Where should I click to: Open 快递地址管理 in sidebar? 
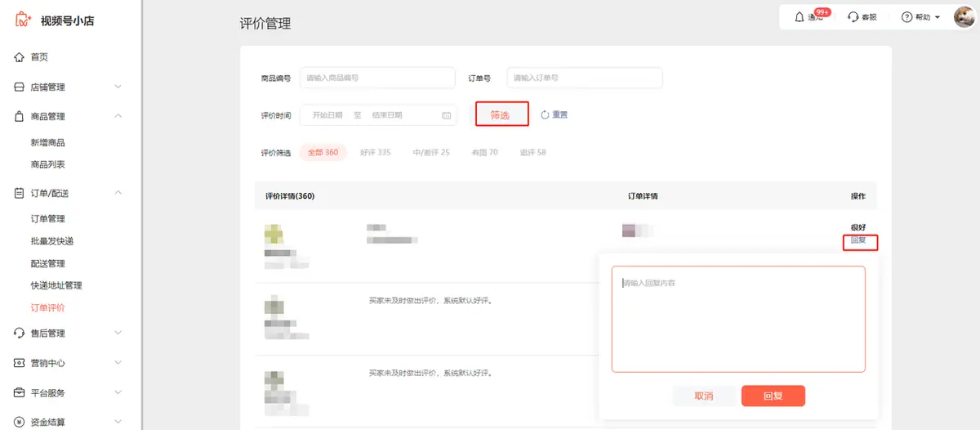click(x=56, y=285)
